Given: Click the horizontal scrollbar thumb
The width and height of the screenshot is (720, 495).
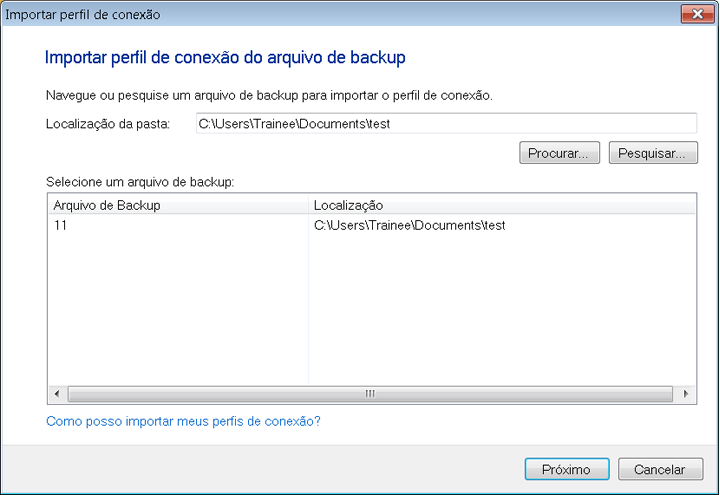Looking at the screenshot, I should tap(369, 394).
